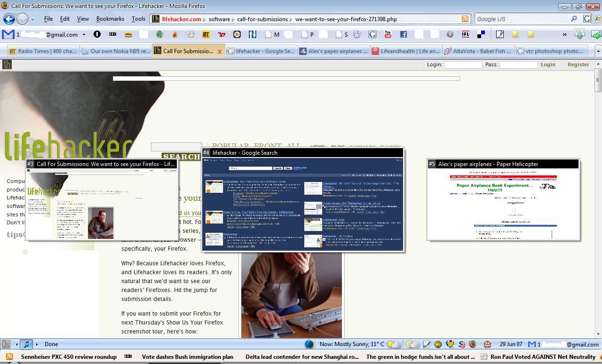The image size is (602, 364).
Task: Click next arrow right of music icon
Action: (x=37, y=344)
